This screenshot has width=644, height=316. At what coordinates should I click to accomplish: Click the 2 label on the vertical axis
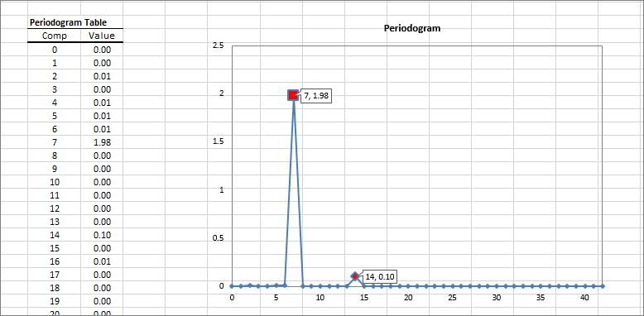point(221,93)
